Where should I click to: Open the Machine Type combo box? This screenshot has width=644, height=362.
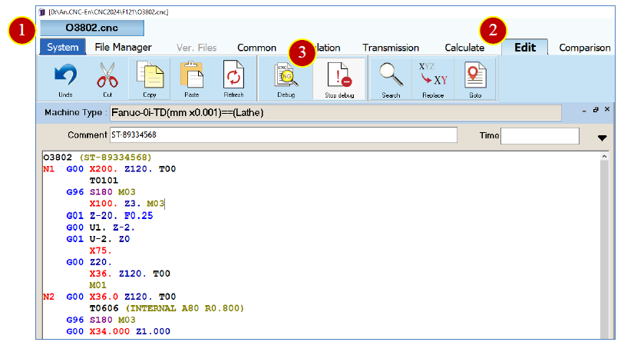click(335, 113)
